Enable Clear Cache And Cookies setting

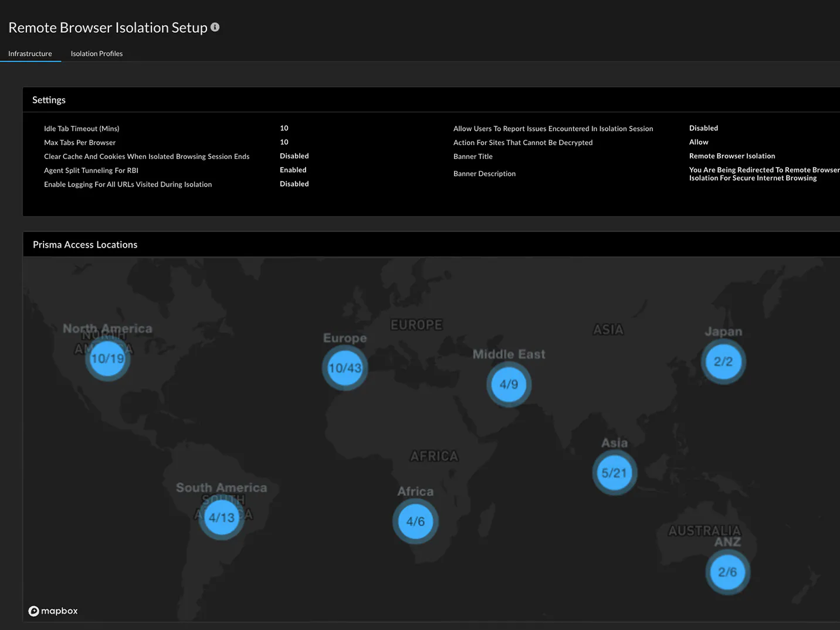pos(294,155)
